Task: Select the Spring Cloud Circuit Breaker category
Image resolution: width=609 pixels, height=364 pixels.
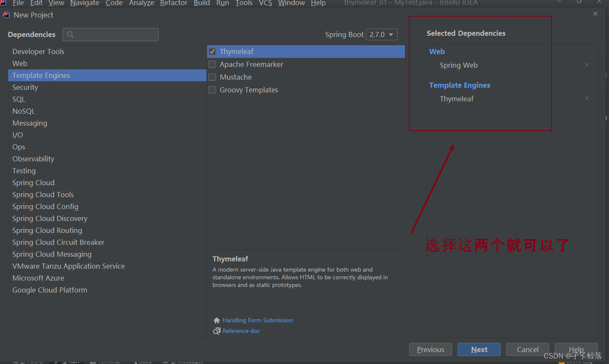Action: click(x=107, y=242)
